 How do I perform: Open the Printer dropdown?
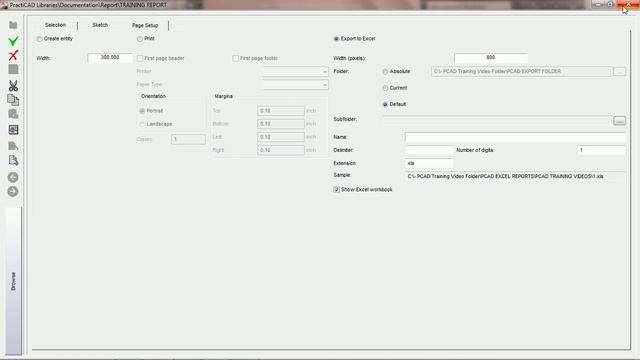pos(296,72)
